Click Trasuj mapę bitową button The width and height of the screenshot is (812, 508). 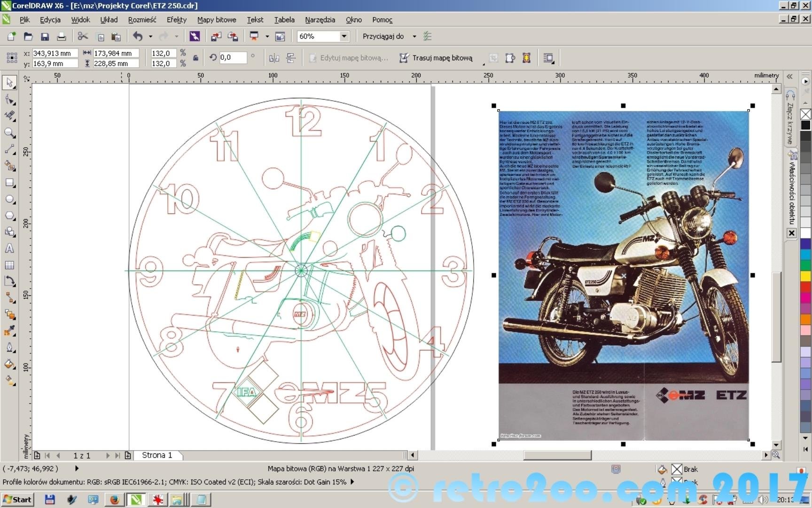click(436, 58)
